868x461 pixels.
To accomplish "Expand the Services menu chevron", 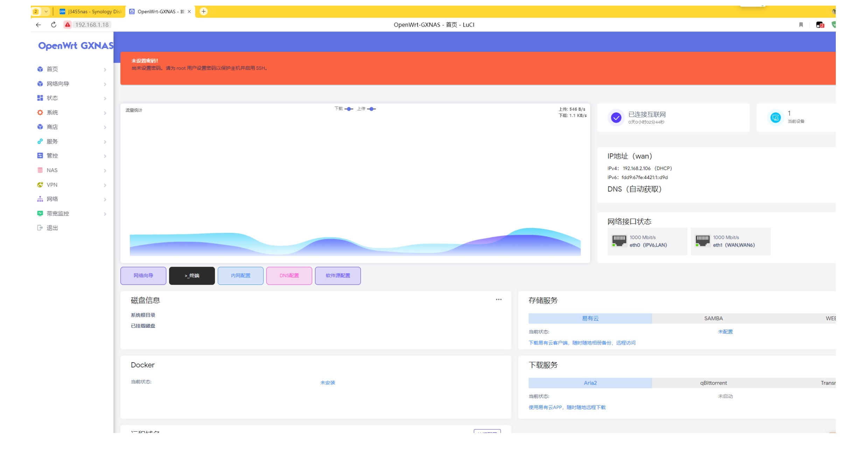I will tap(105, 142).
